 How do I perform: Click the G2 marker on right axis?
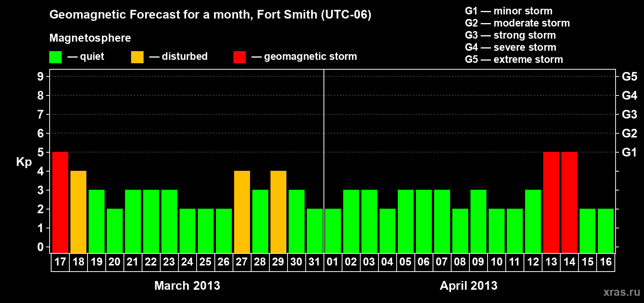click(630, 133)
